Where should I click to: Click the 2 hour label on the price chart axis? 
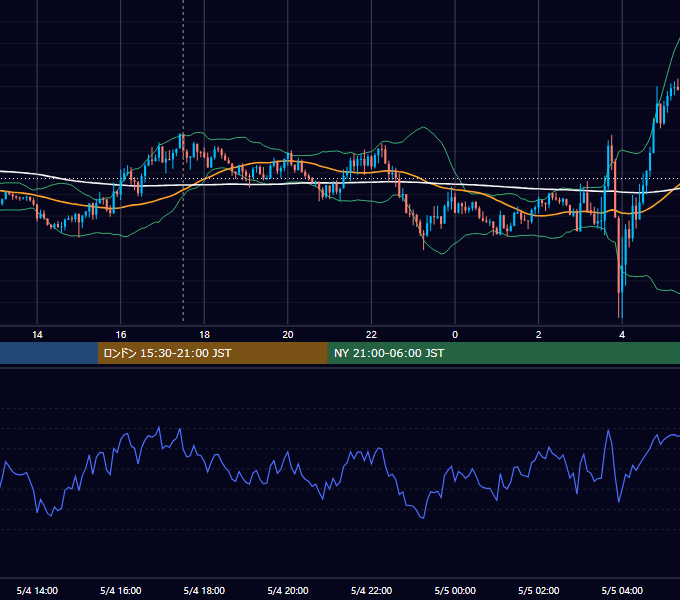tap(538, 335)
